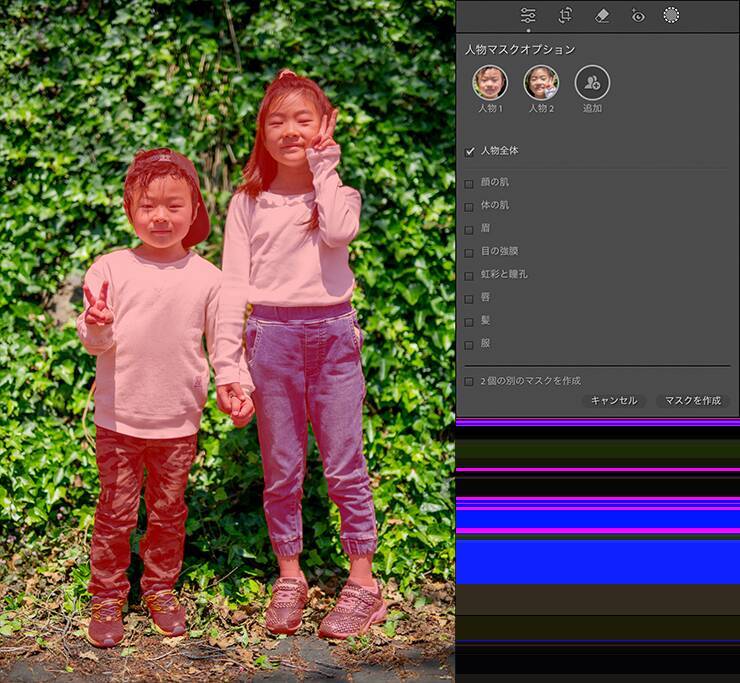Select the Crop and rotate tool
740x683 pixels.
(x=565, y=15)
